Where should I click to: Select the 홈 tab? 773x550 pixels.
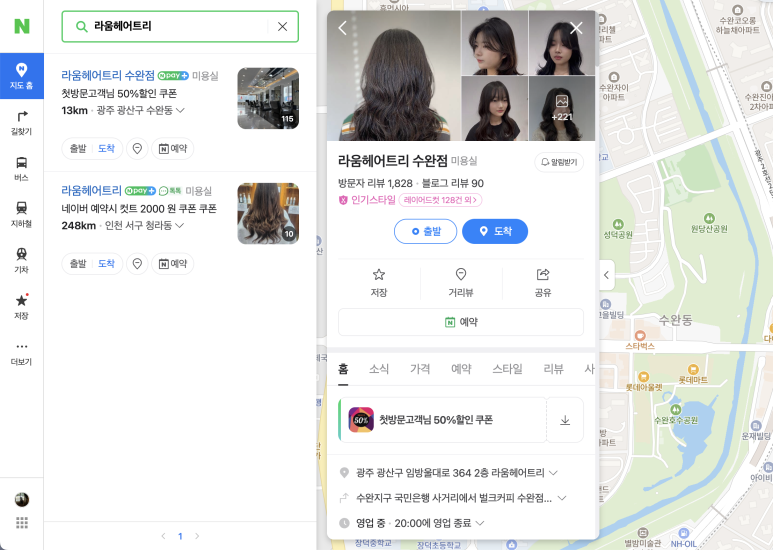(343, 369)
